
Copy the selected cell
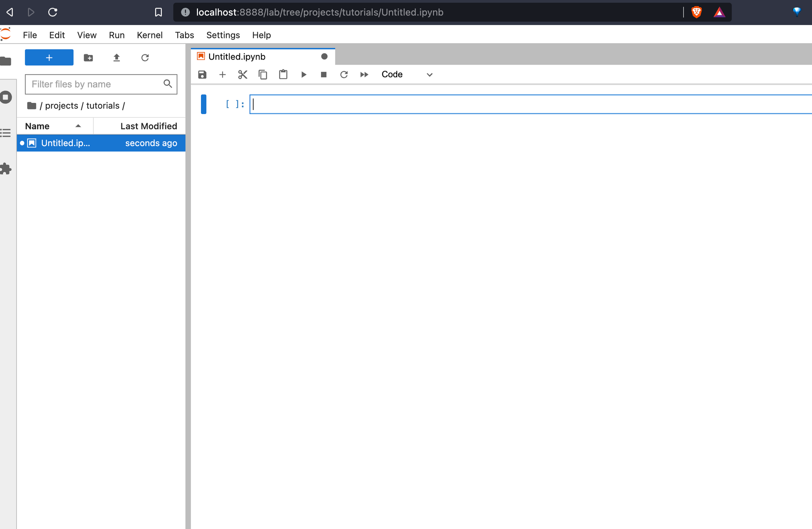click(x=263, y=74)
